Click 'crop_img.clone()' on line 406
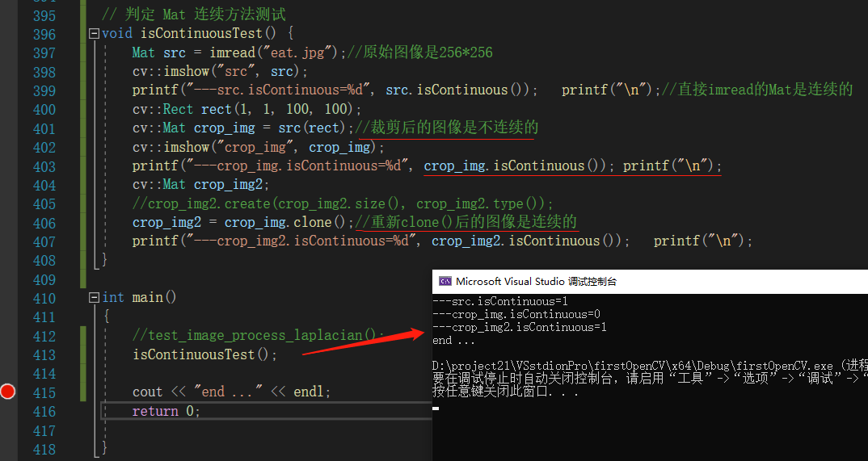Screen dimensions: 868x461 [285, 222]
